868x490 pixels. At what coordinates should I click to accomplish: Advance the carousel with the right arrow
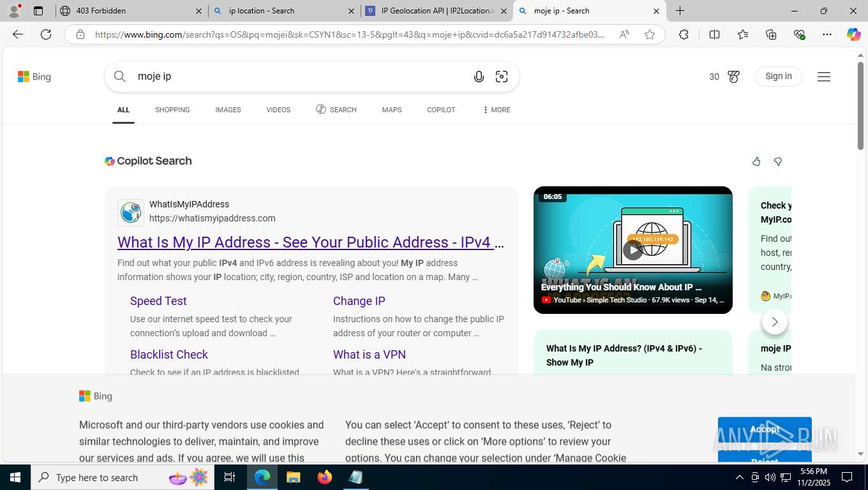coord(775,322)
